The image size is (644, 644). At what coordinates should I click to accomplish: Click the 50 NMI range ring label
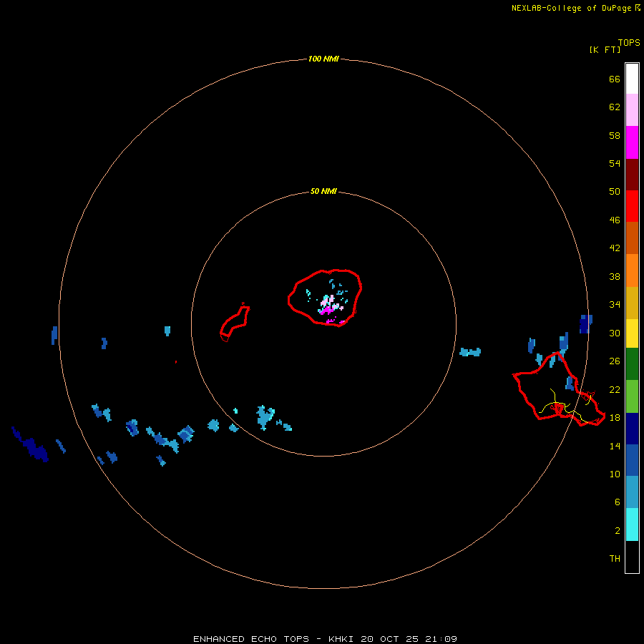tap(323, 191)
